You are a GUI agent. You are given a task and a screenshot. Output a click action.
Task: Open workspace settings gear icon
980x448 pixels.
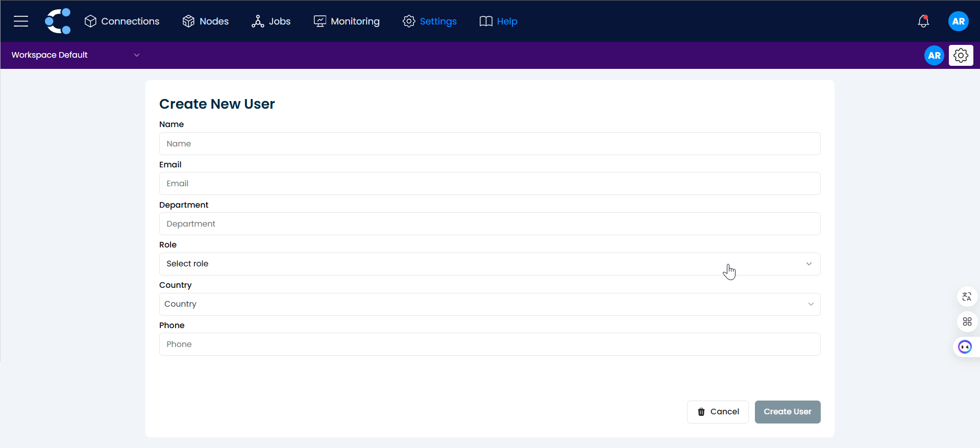tap(961, 55)
